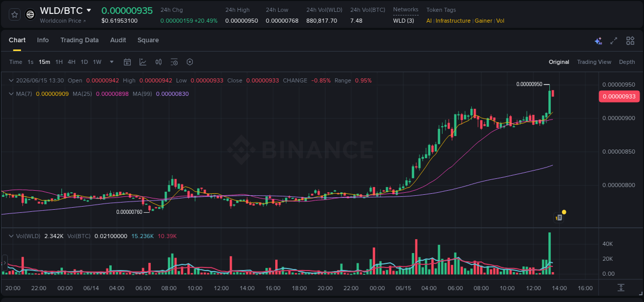Select the 4H interval
This screenshot has height=302, width=644.
tap(71, 62)
